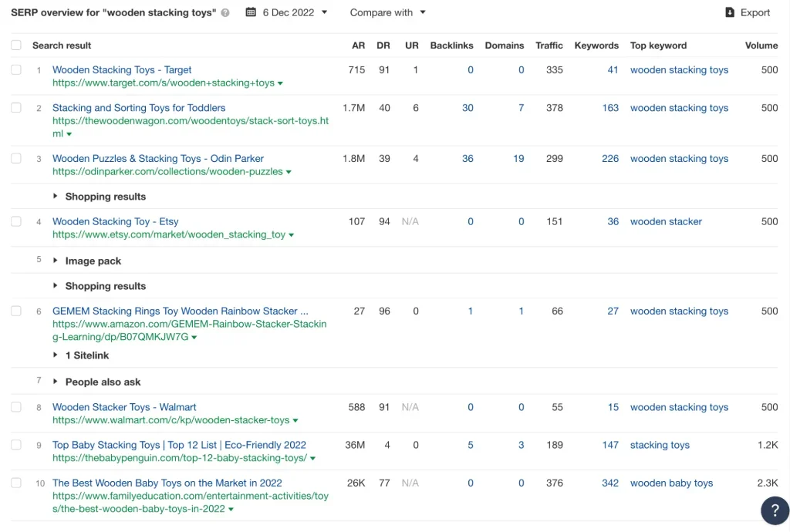Click the wooden baby toys keyword link

pyautogui.click(x=672, y=483)
